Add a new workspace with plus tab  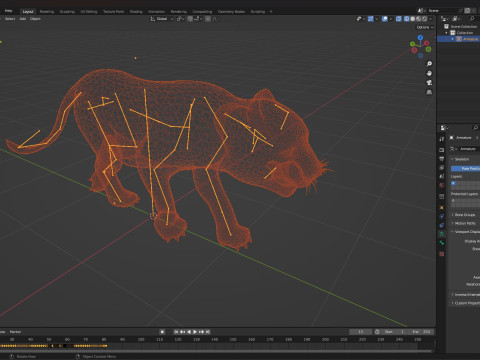pos(271,12)
